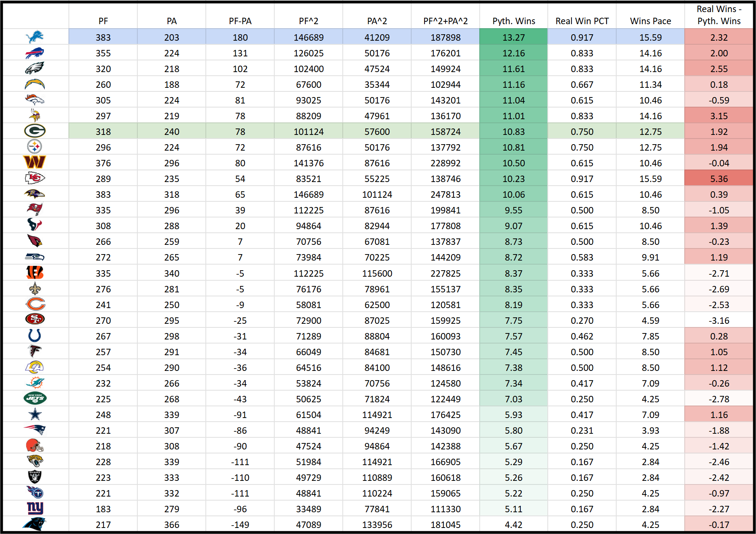This screenshot has height=534, width=756.
Task: Click the Real Win PCT cell 0.462
Action: pyautogui.click(x=582, y=336)
